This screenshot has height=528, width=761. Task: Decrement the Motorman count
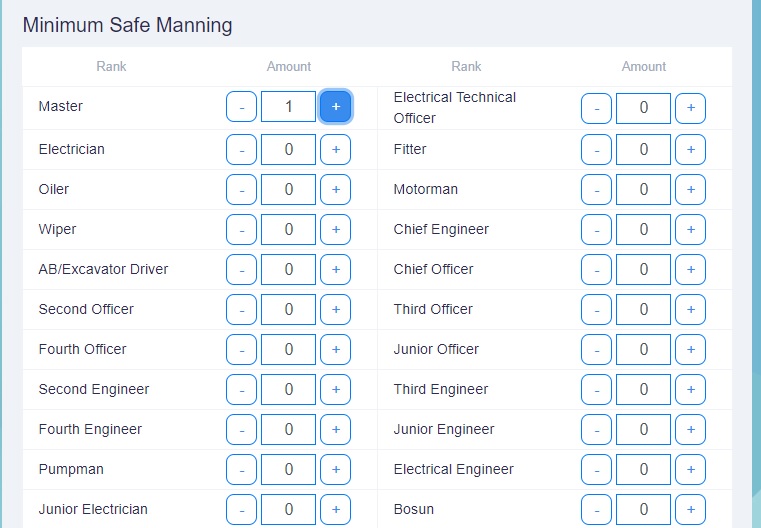tap(596, 189)
